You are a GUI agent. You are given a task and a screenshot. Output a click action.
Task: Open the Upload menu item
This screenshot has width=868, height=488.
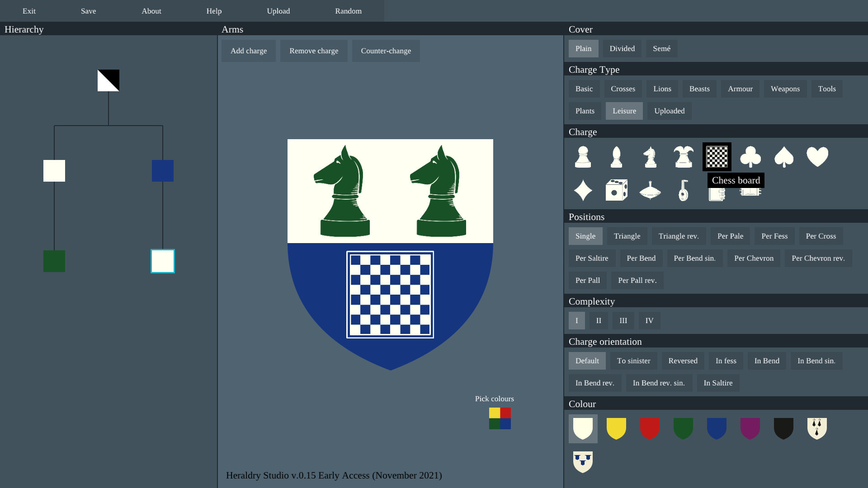[278, 11]
